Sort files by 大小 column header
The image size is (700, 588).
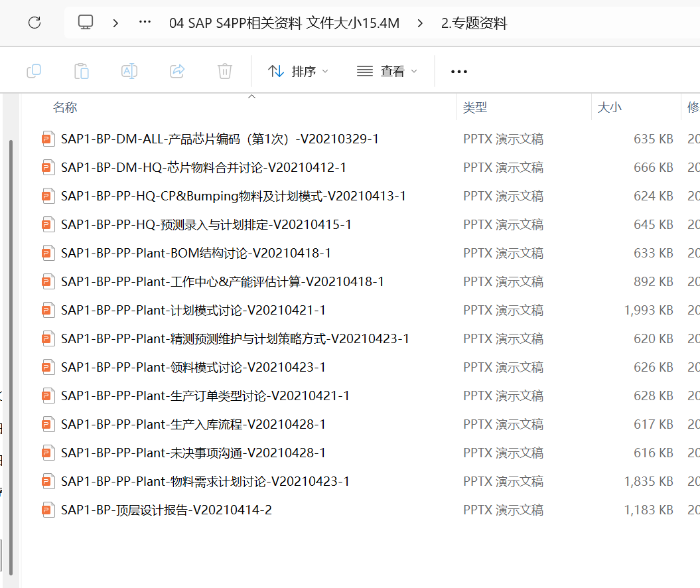pyautogui.click(x=609, y=108)
